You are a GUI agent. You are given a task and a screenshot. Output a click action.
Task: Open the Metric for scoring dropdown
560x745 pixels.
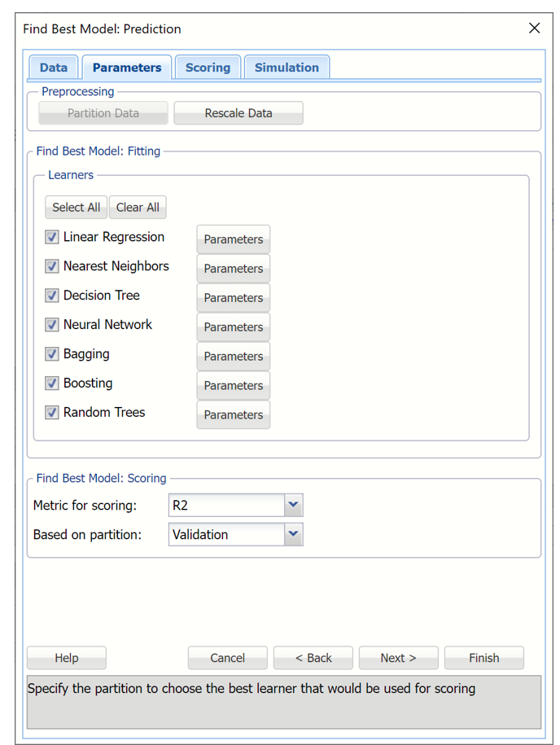(x=292, y=505)
